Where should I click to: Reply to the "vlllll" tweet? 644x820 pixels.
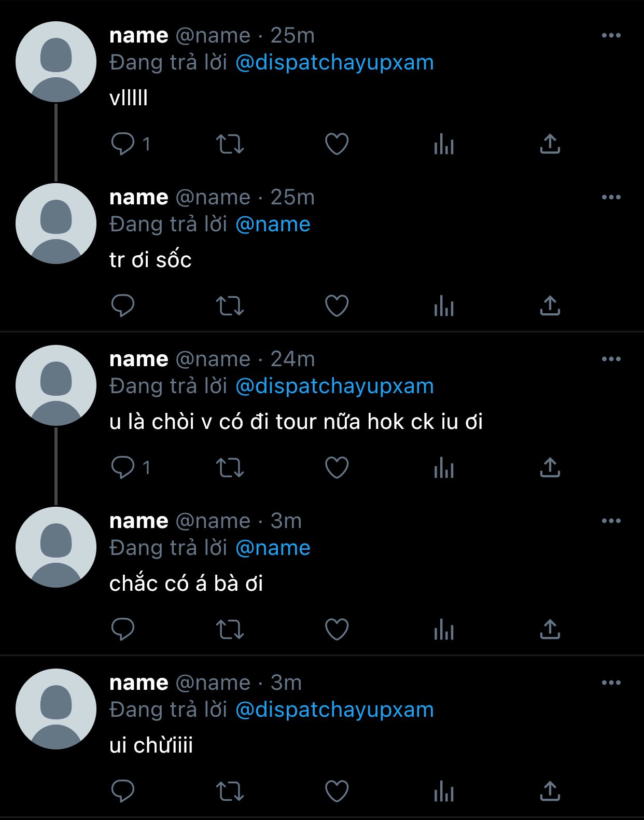coord(123,144)
